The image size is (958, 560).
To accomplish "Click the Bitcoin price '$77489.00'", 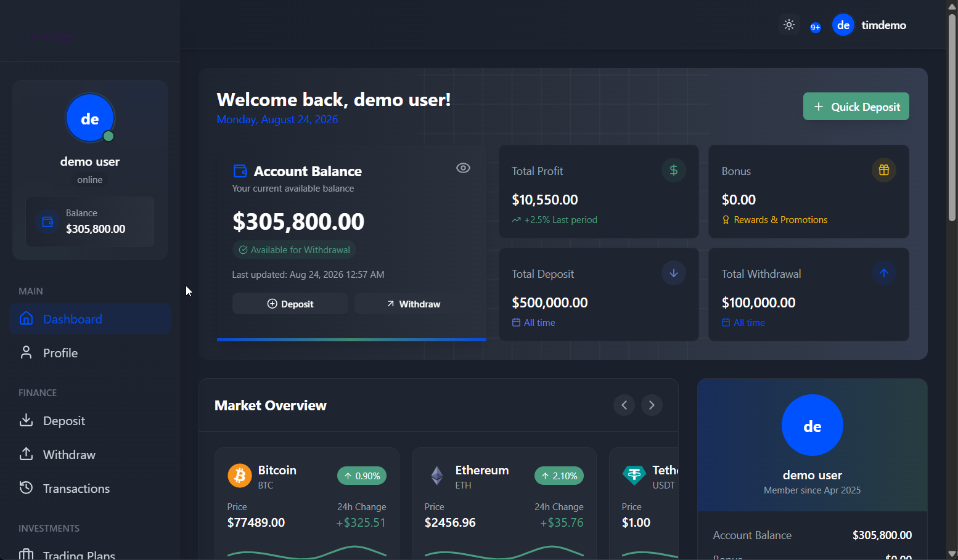I will pos(256,522).
